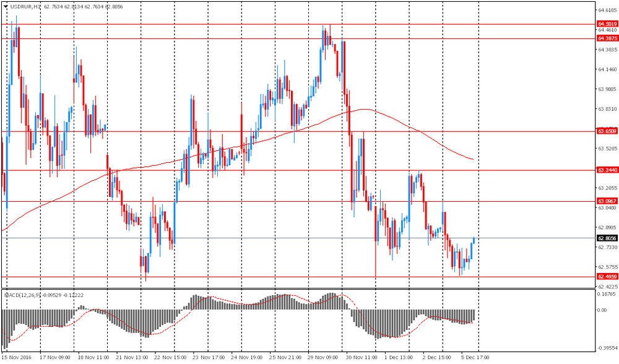Select the 63.6509 level price label
Viewport: 619px width, 364px height.
click(607, 131)
